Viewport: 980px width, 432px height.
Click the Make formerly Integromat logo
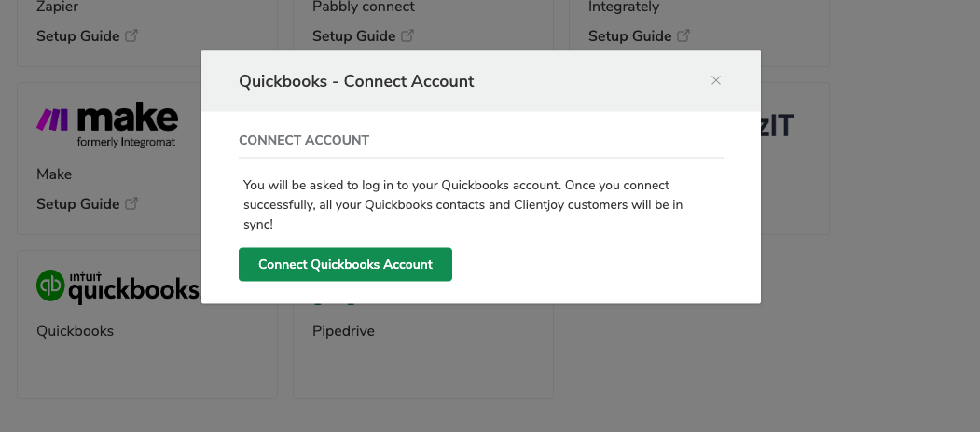click(x=107, y=125)
